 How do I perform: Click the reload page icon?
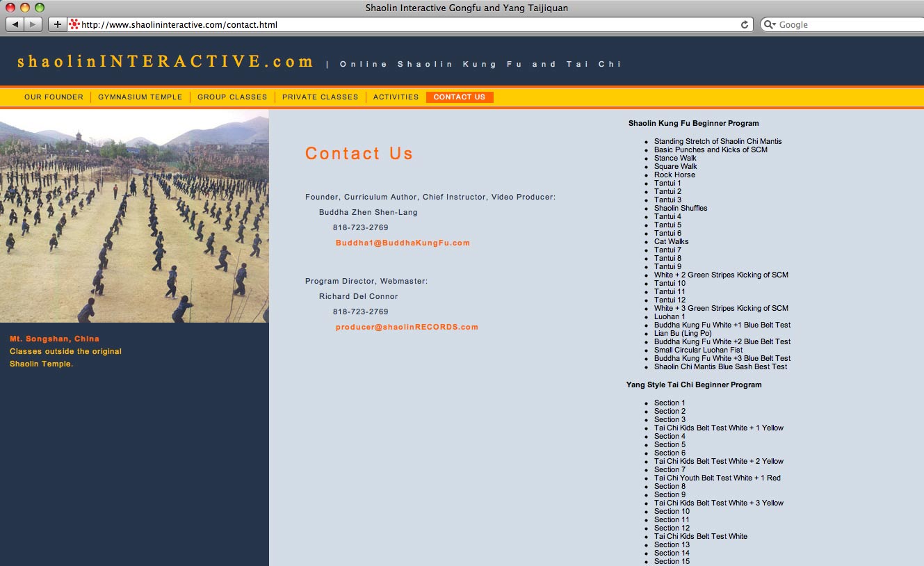click(745, 24)
